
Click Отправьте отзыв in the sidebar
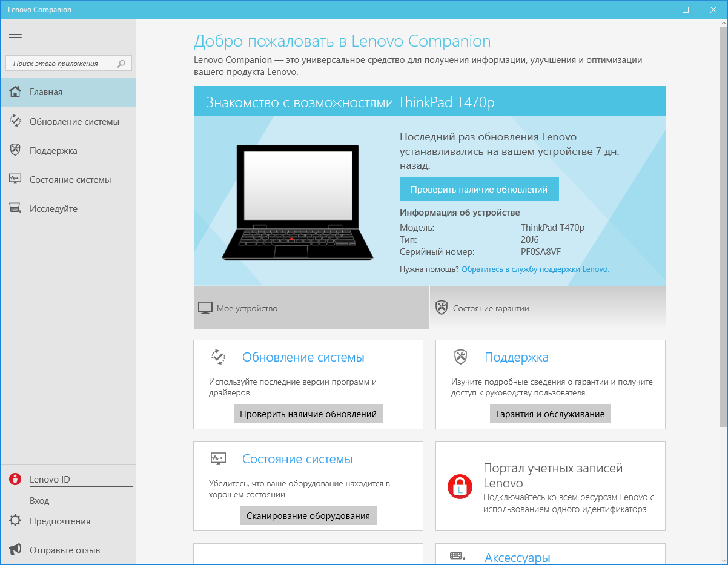click(68, 550)
